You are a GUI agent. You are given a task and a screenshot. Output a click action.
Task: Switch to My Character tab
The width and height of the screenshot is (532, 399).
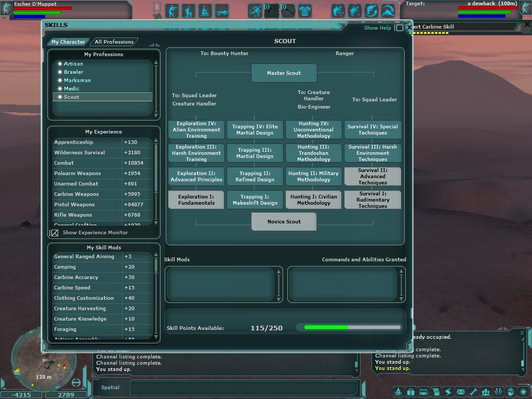tap(68, 42)
